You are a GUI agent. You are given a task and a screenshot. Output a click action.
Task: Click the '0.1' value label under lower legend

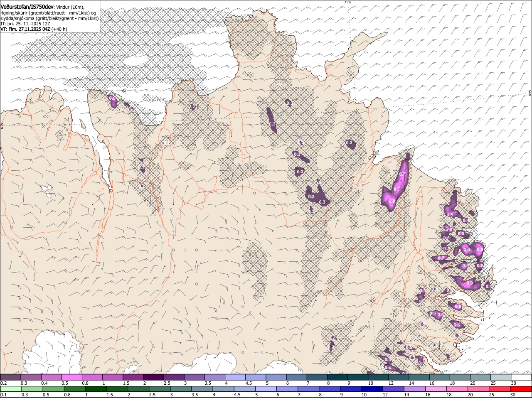(x=4, y=395)
